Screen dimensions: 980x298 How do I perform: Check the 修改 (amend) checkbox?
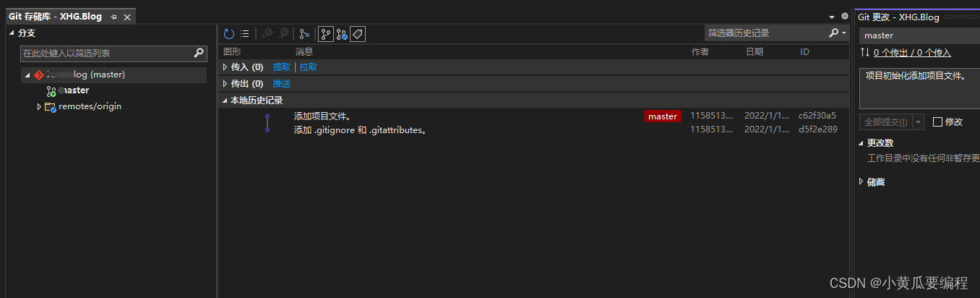coord(938,122)
